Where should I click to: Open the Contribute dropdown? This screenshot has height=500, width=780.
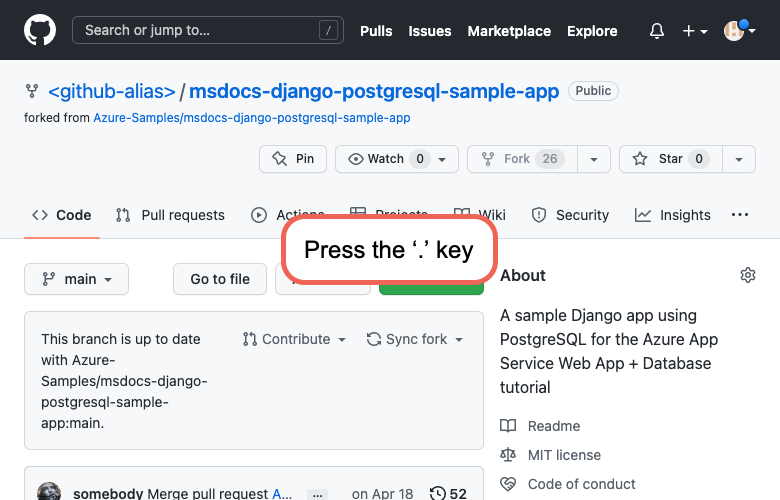coord(294,339)
